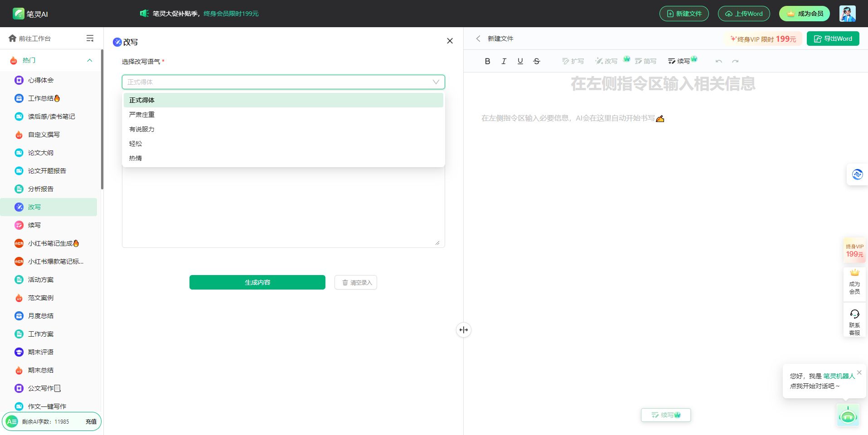This screenshot has height=435, width=868.
Task: Open the user avatar menu
Action: pos(847,14)
